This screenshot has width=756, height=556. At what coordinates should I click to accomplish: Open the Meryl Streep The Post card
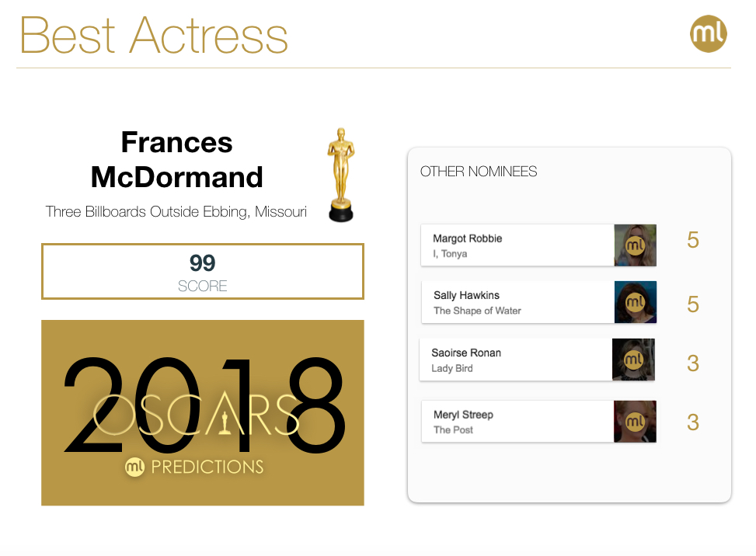click(517, 422)
